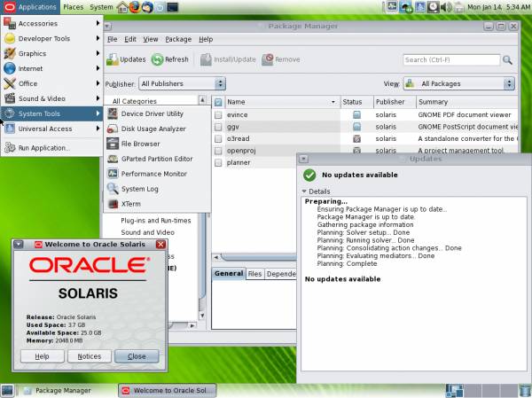The height and width of the screenshot is (398, 532).
Task: Click the volume speaker icon in top panel
Action: coord(446,7)
